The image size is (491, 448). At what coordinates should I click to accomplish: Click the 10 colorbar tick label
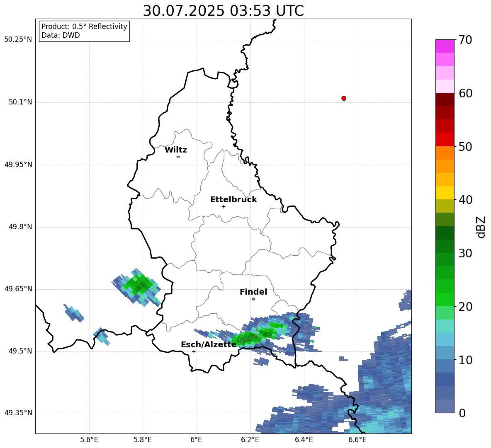[x=465, y=360]
